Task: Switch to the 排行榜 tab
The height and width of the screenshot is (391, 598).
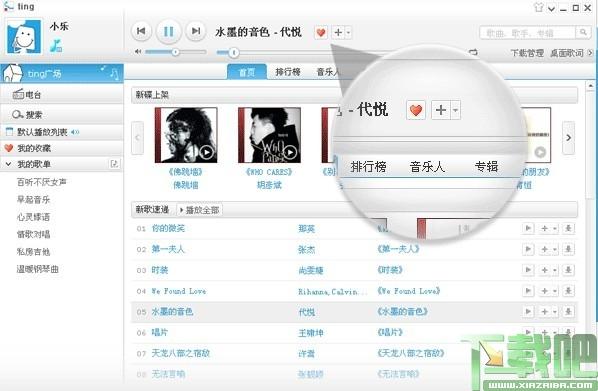Action: click(x=288, y=72)
